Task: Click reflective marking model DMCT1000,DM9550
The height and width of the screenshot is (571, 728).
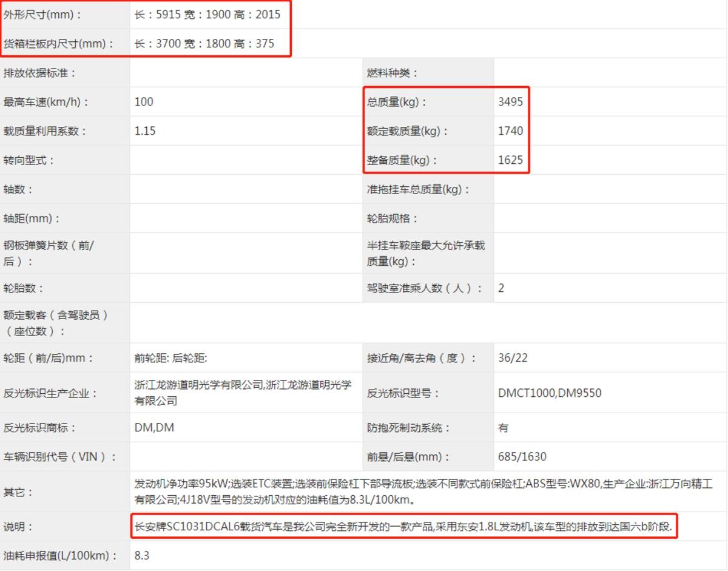Action: (550, 393)
